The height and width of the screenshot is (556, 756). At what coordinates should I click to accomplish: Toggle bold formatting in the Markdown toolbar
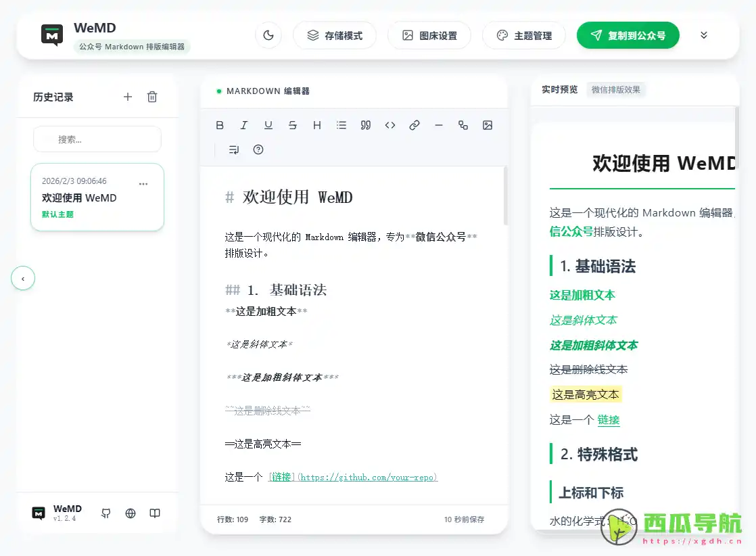220,125
